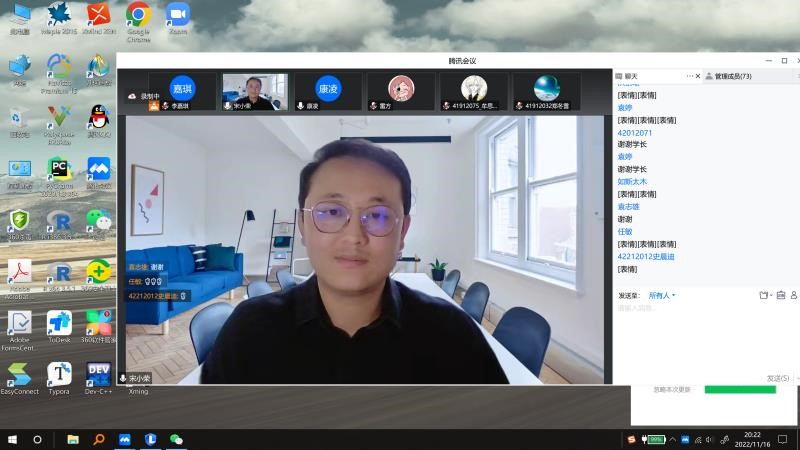This screenshot has height=450, width=800.
Task: Open WeChat from the taskbar
Action: tap(176, 439)
